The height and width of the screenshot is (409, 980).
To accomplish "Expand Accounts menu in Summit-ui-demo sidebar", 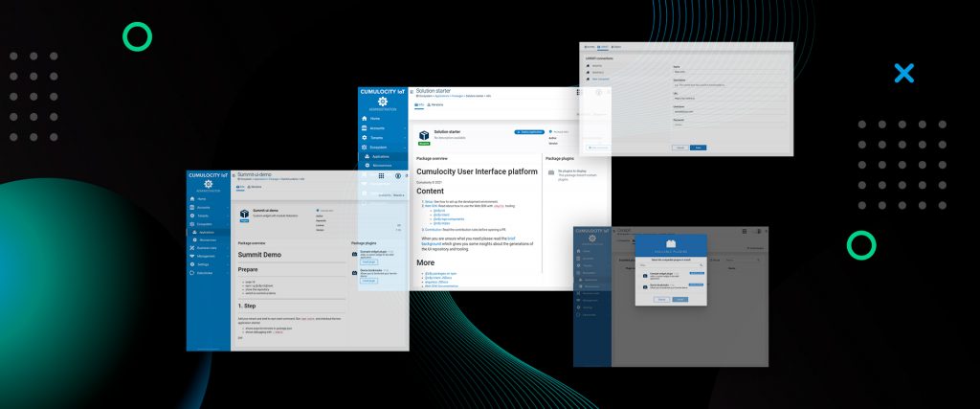I will click(227, 207).
